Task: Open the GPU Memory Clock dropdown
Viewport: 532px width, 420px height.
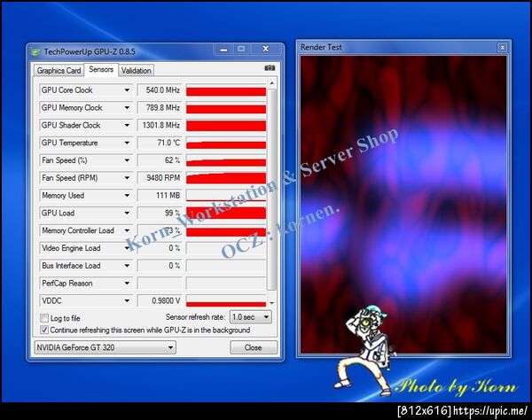Action: coord(127,108)
